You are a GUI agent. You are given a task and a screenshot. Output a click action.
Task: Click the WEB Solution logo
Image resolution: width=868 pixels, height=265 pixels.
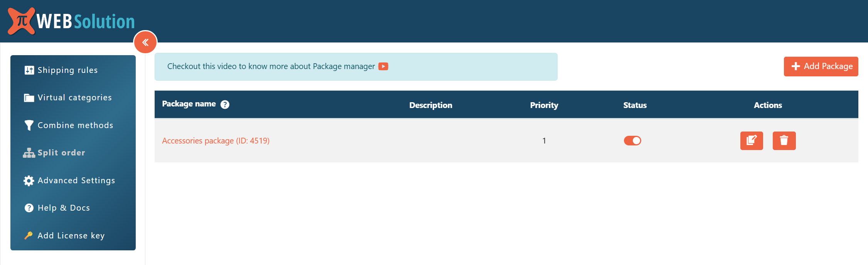(71, 21)
